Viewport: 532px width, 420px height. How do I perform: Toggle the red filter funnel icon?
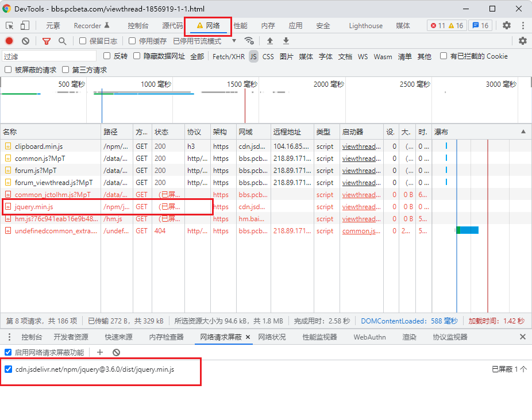tap(47, 41)
